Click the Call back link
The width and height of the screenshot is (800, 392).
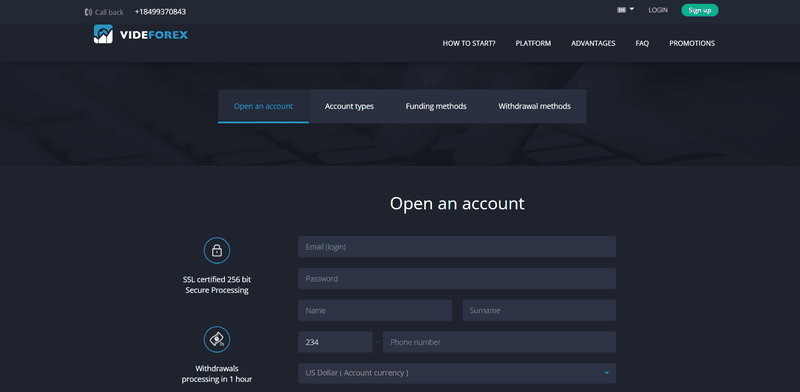coord(109,12)
